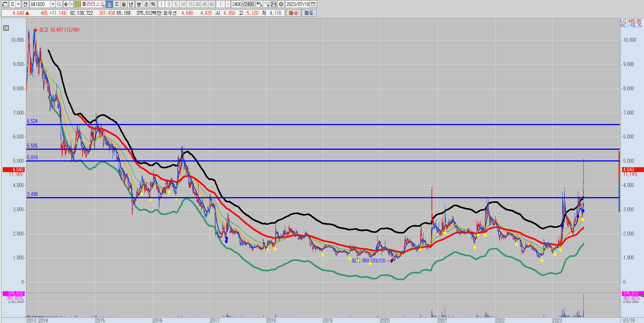Click the LC:445.88 indicator text
This screenshot has height=323, width=644.
coord(631,21)
